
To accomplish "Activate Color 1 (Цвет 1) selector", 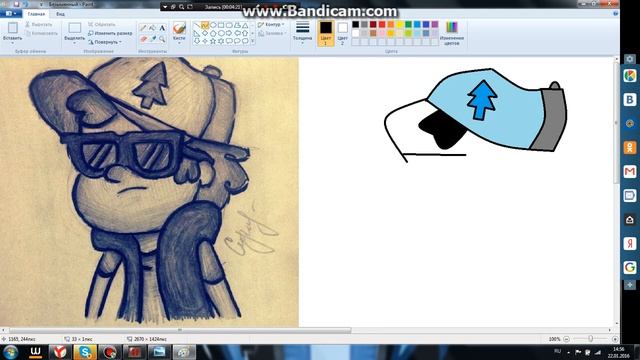I will click(x=326, y=33).
